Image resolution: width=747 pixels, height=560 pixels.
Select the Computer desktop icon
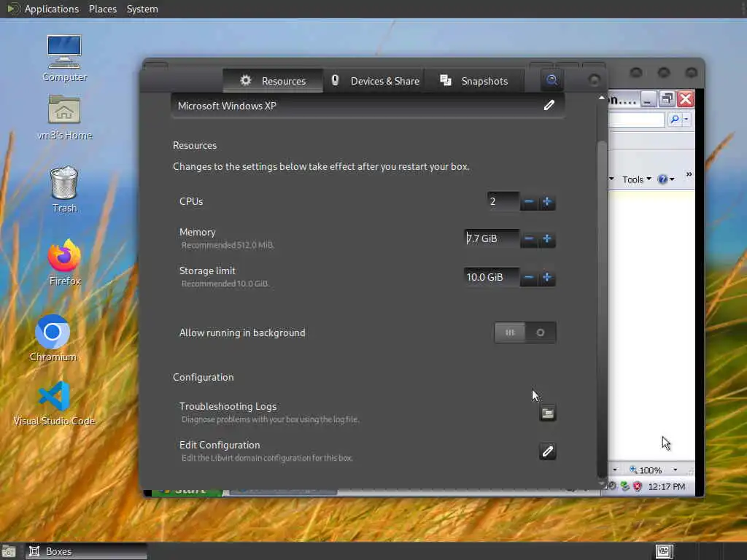64,58
